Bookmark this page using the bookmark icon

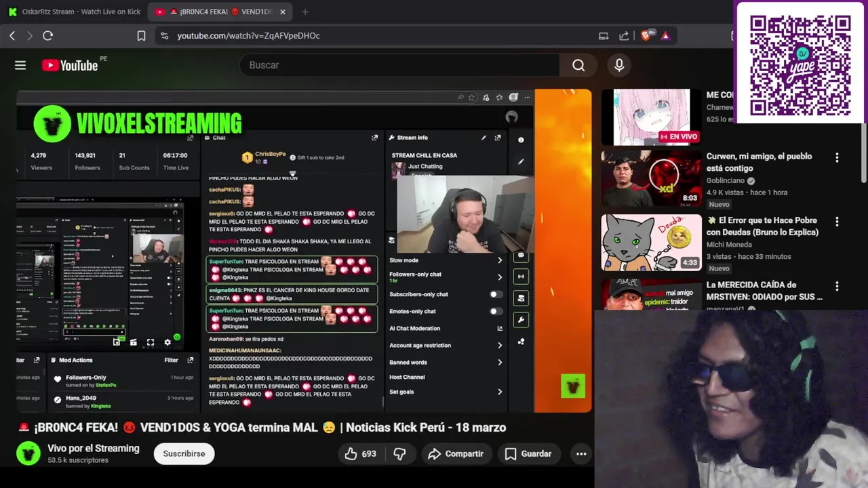(x=141, y=36)
